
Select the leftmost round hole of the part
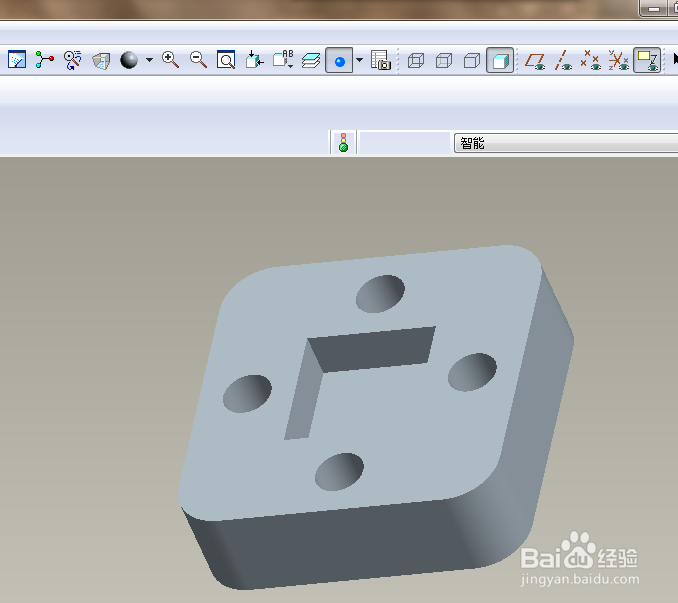(x=247, y=394)
